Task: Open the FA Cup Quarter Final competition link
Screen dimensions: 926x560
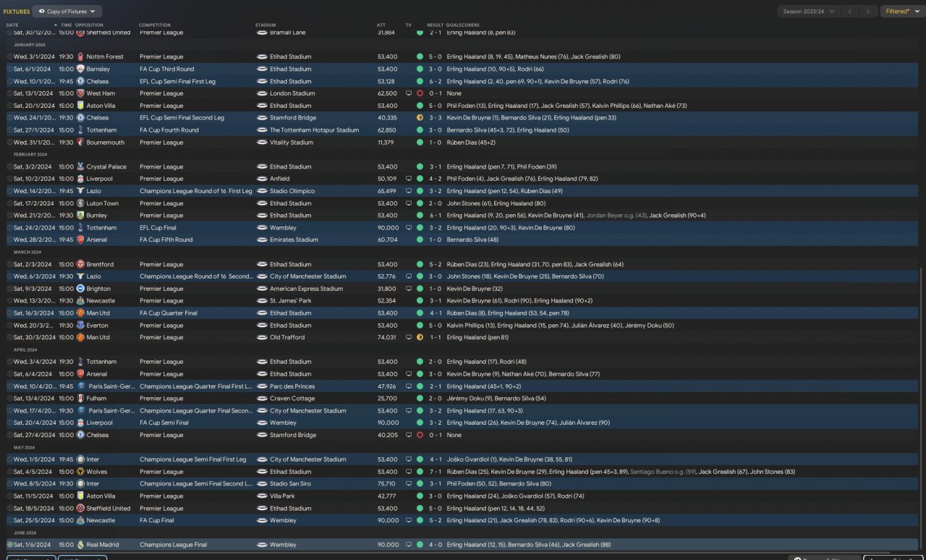Action: (169, 313)
